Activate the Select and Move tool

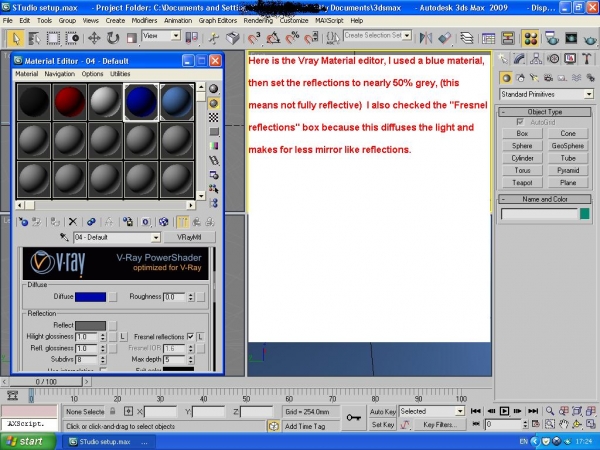[x=94, y=38]
